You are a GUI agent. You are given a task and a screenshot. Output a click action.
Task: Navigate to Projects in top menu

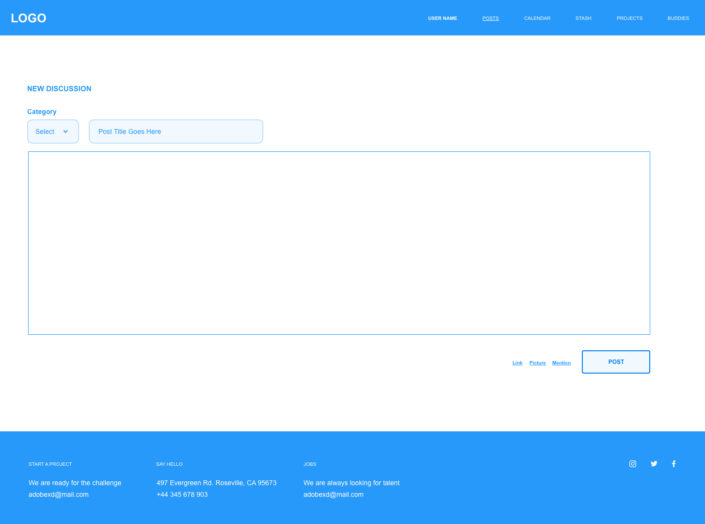(629, 18)
